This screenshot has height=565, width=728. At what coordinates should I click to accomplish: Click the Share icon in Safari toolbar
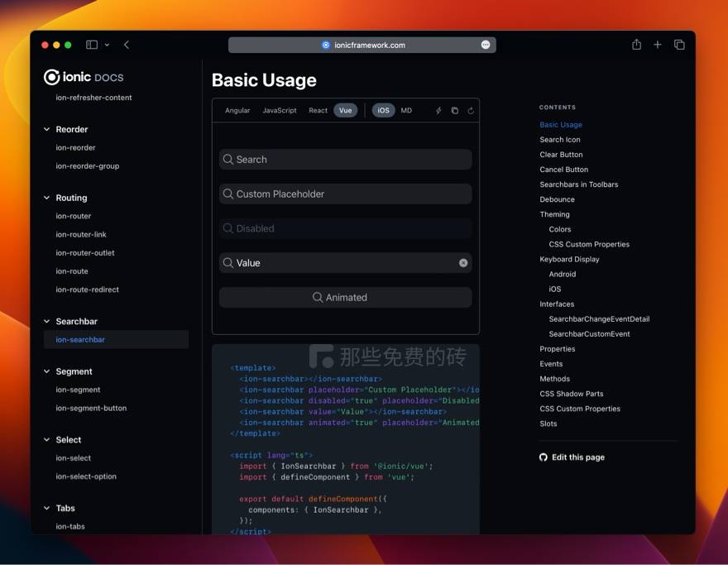coord(636,44)
